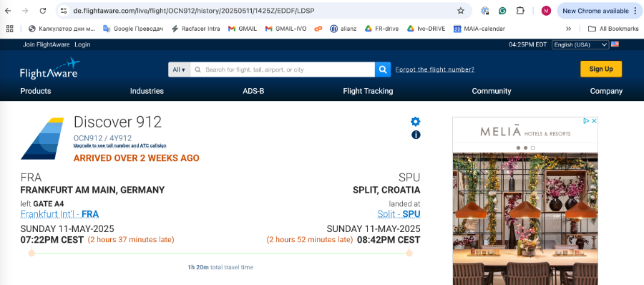Click the Split - SPU airport link
Image resolution: width=644 pixels, height=285 pixels.
tap(399, 214)
